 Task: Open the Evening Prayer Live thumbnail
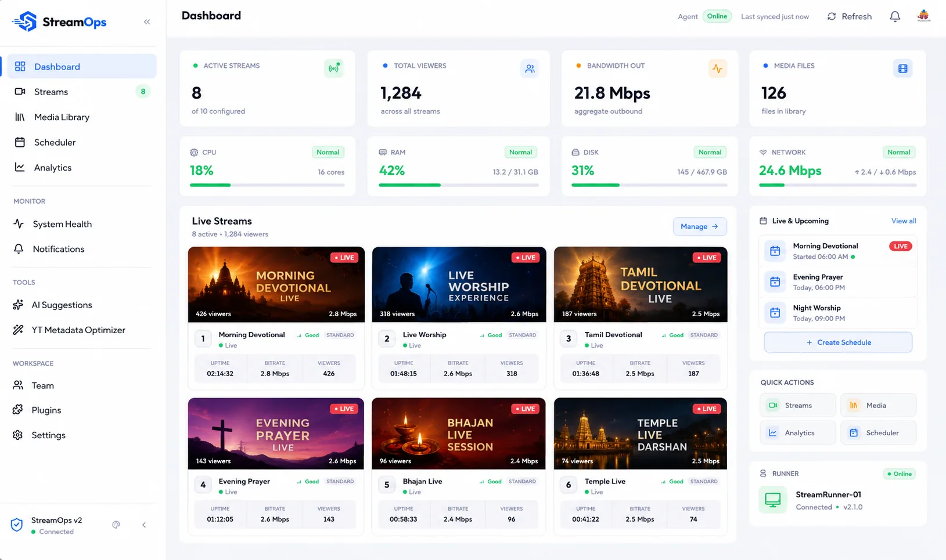pyautogui.click(x=276, y=433)
